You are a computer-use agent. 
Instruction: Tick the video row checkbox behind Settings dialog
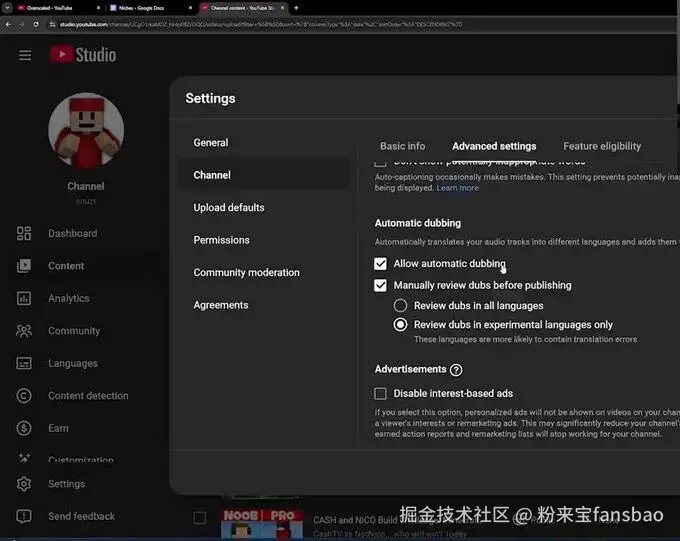coord(199,518)
